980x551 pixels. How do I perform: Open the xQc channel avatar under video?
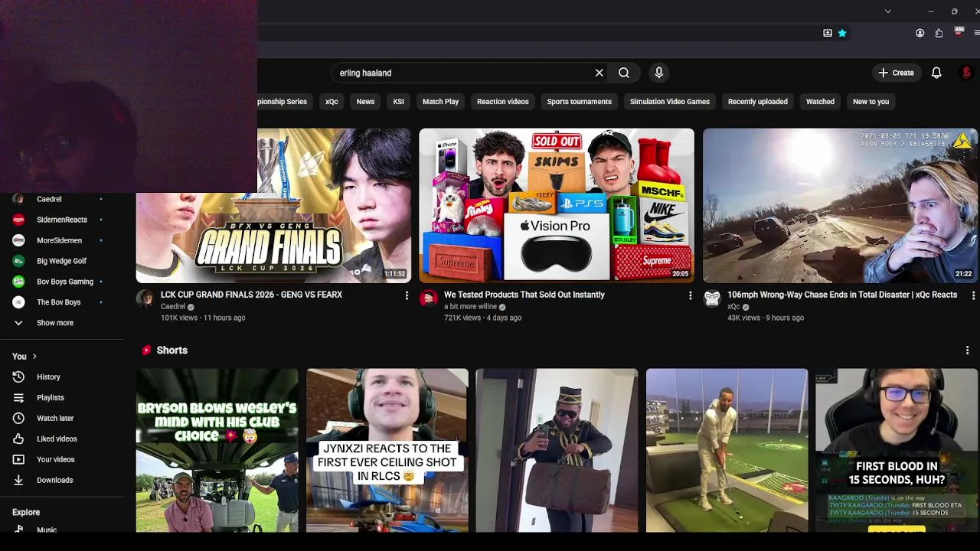pos(712,298)
